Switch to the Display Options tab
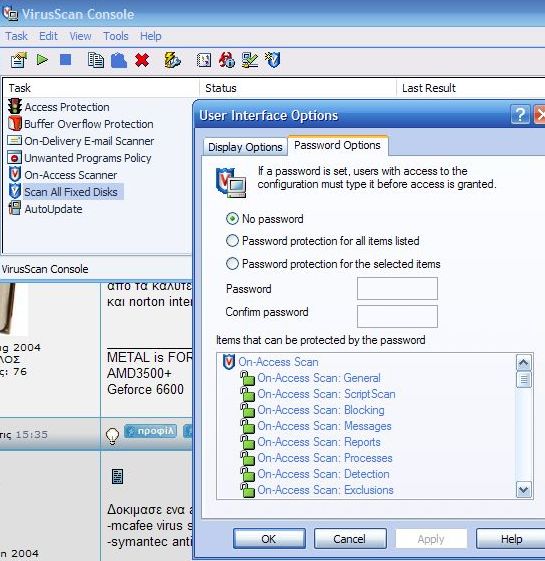This screenshot has width=545, height=561. click(245, 147)
